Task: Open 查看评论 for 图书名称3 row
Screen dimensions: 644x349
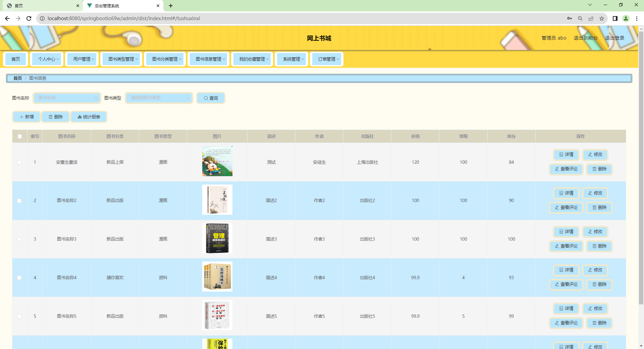Action: [x=566, y=246]
